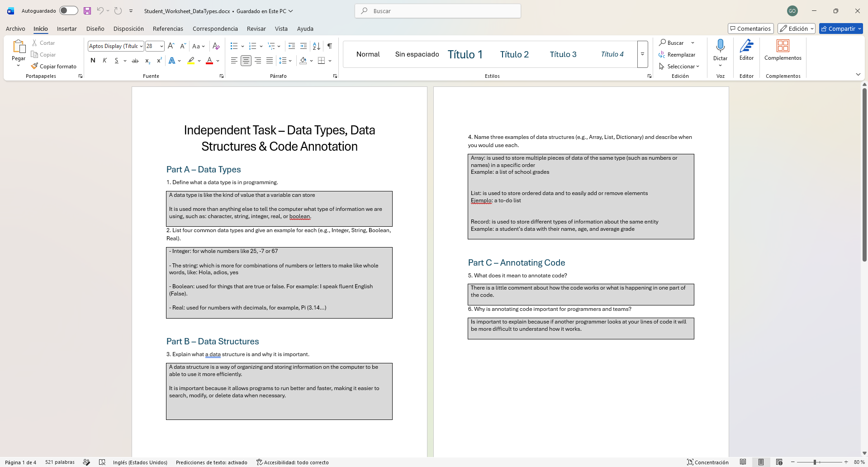Click the vertical scrollbar

(x=864, y=174)
